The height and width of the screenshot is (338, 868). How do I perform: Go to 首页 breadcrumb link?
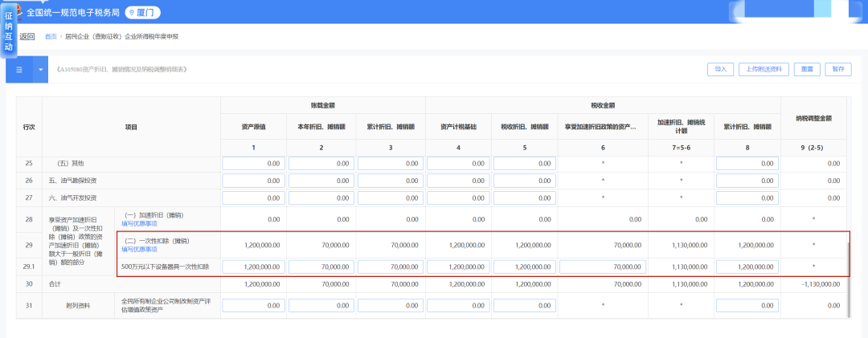pos(51,37)
